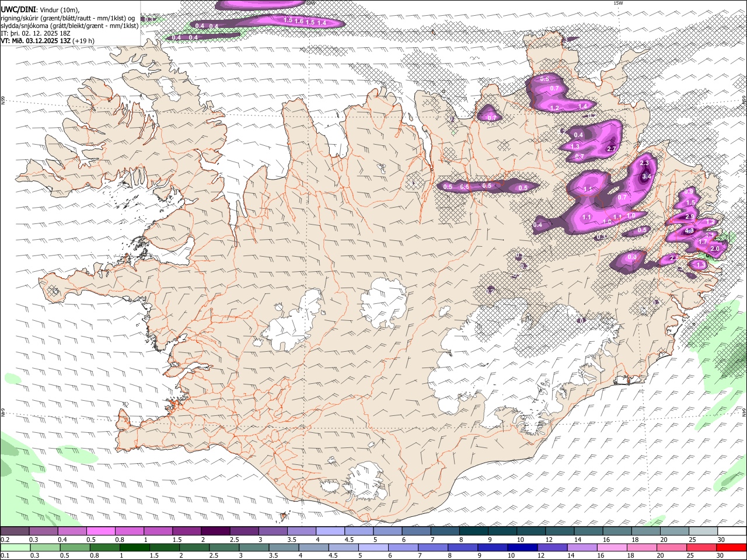Select the light pink 16 swatch in rain scale

point(611,547)
